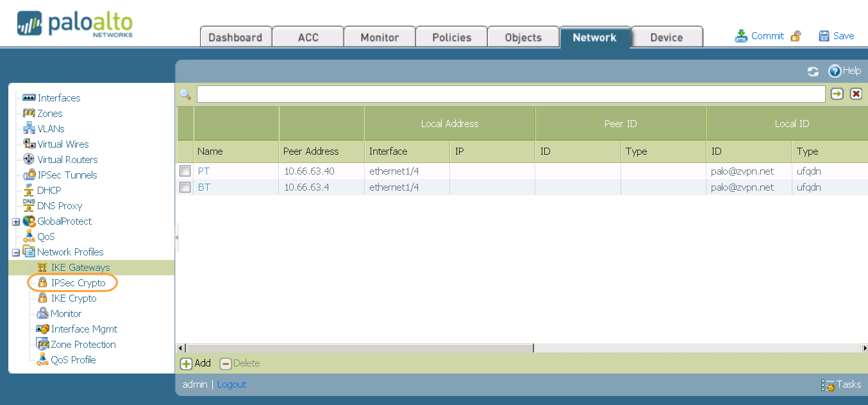Clear the filter with red X icon
Image resolution: width=868 pixels, height=405 pixels.
click(x=856, y=94)
